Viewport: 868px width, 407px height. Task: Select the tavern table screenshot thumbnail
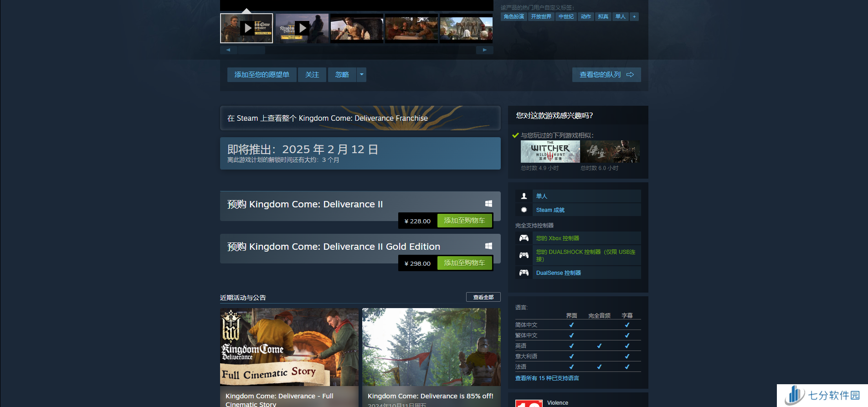point(411,28)
